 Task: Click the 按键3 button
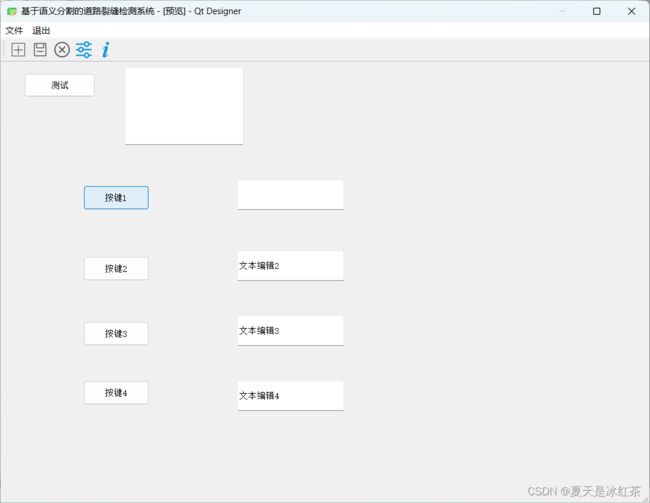click(x=116, y=334)
